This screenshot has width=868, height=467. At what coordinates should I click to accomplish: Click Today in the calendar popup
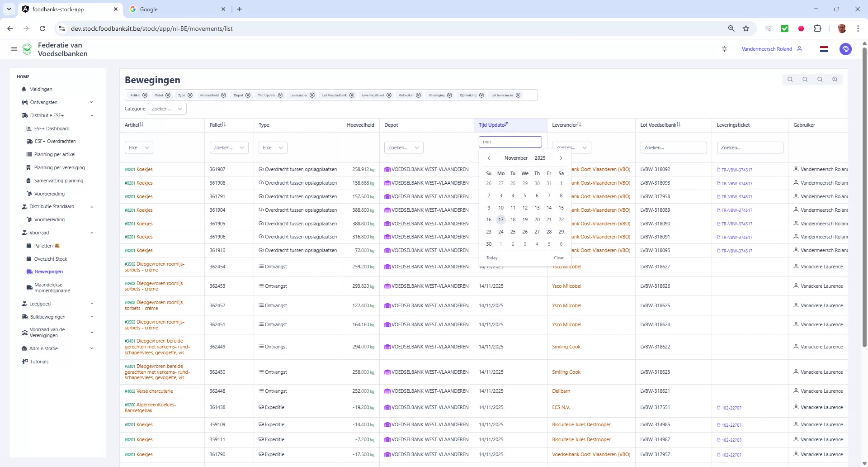[x=492, y=257]
